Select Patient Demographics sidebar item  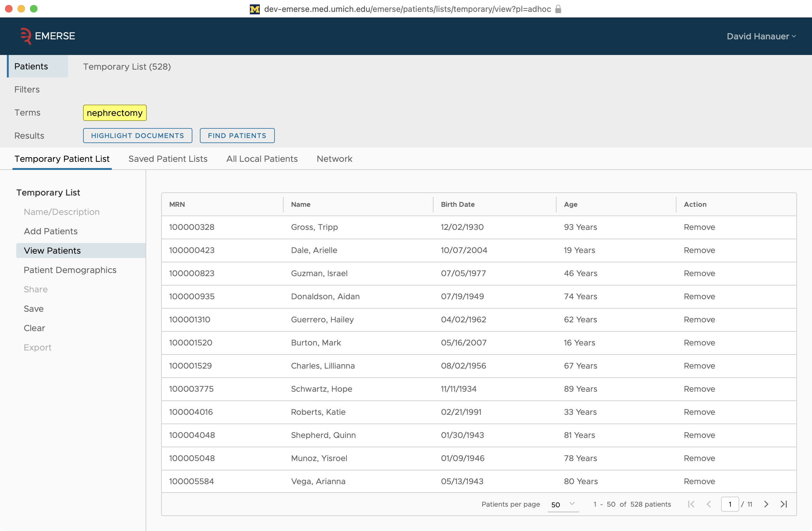pyautogui.click(x=70, y=270)
